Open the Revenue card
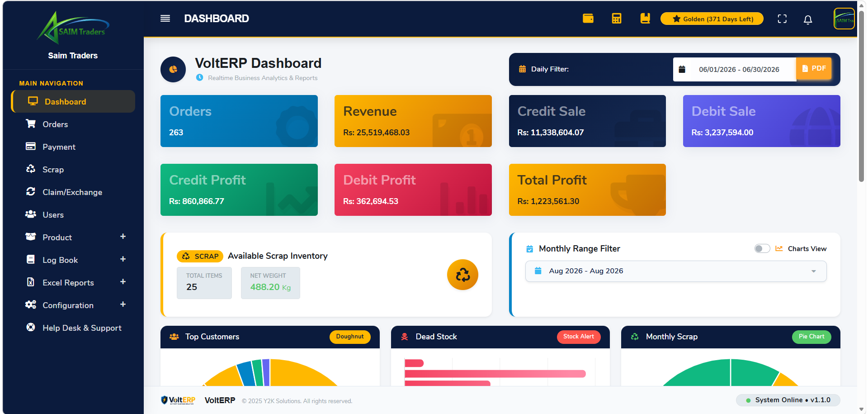The image size is (868, 414). [x=413, y=121]
